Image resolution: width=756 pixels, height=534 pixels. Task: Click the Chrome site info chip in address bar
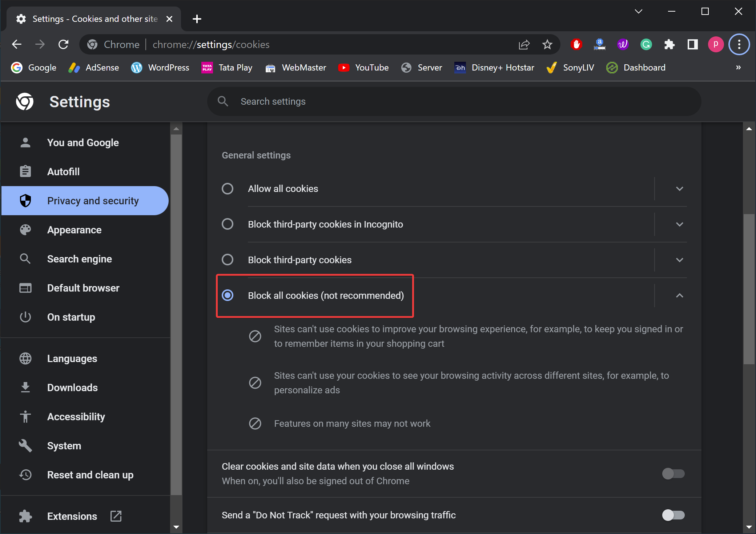113,45
